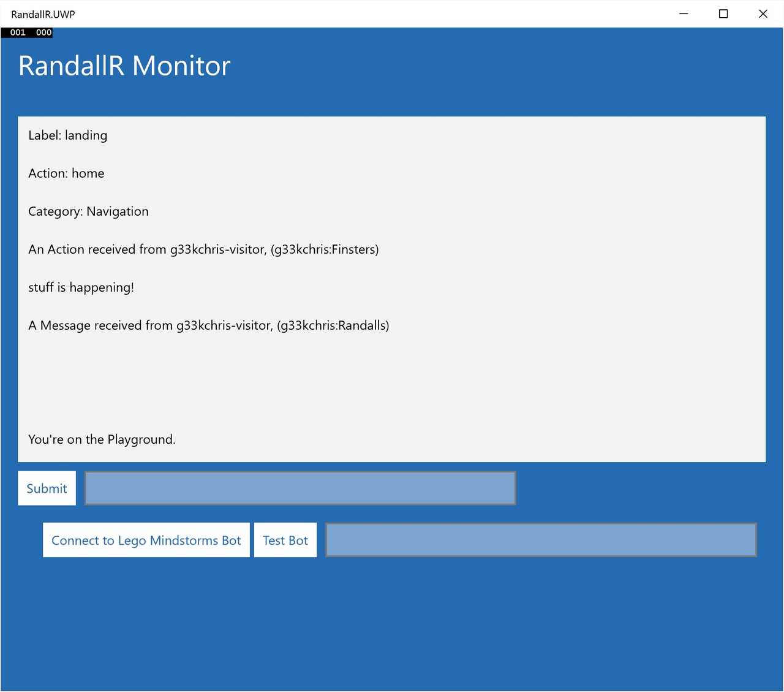This screenshot has height=692, width=784.
Task: Select the Category: Navigation text line
Action: tap(88, 211)
